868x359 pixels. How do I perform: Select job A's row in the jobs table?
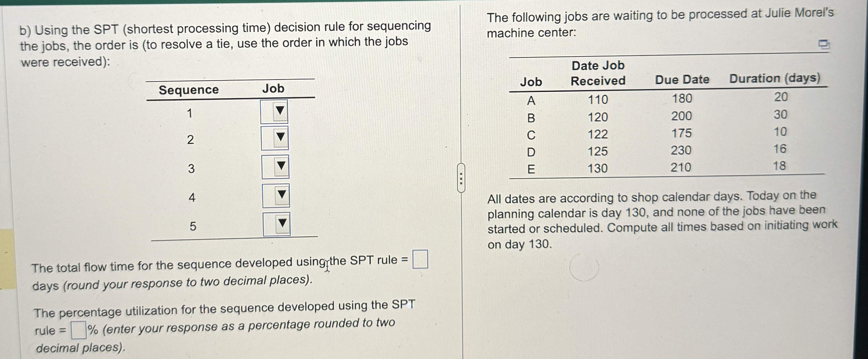(x=640, y=100)
